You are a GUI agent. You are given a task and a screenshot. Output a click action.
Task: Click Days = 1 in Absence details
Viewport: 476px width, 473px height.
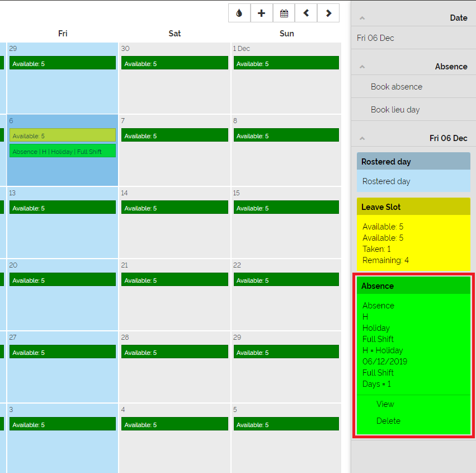376,384
